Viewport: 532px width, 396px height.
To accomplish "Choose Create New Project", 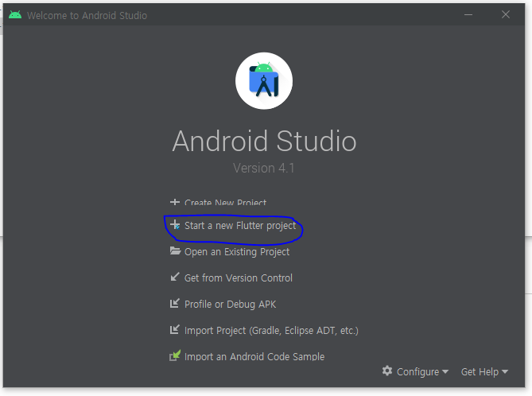I will click(225, 203).
